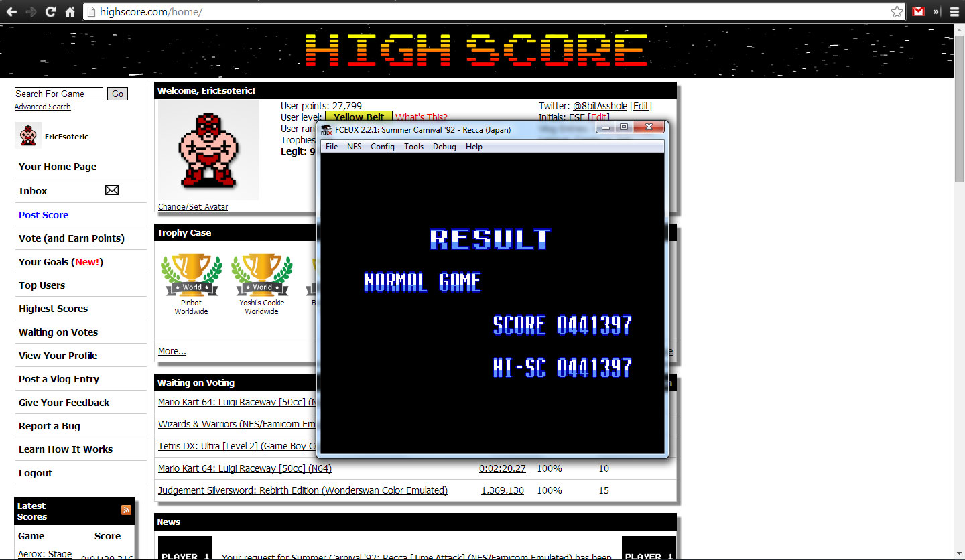
Task: Click the browser home icon
Action: click(x=70, y=11)
